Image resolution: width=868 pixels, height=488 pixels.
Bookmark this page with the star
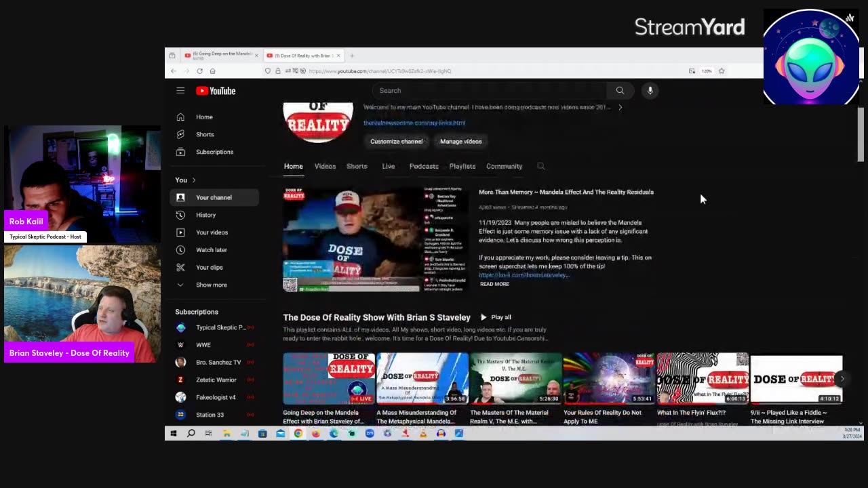pyautogui.click(x=722, y=70)
